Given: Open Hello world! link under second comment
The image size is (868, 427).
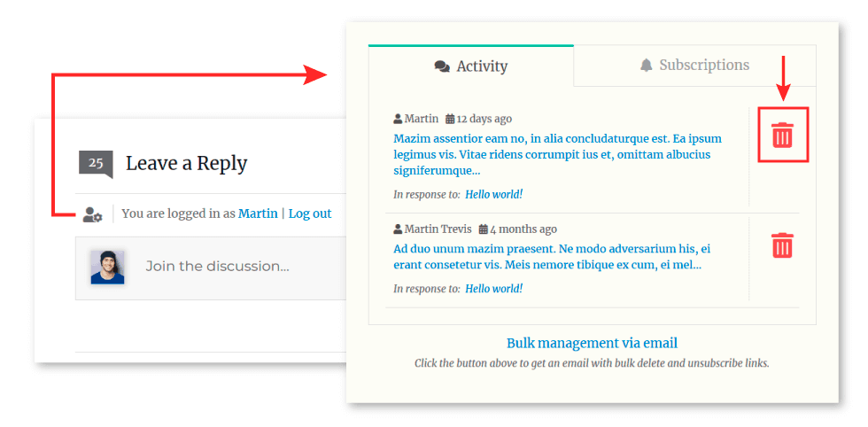Looking at the screenshot, I should [494, 289].
